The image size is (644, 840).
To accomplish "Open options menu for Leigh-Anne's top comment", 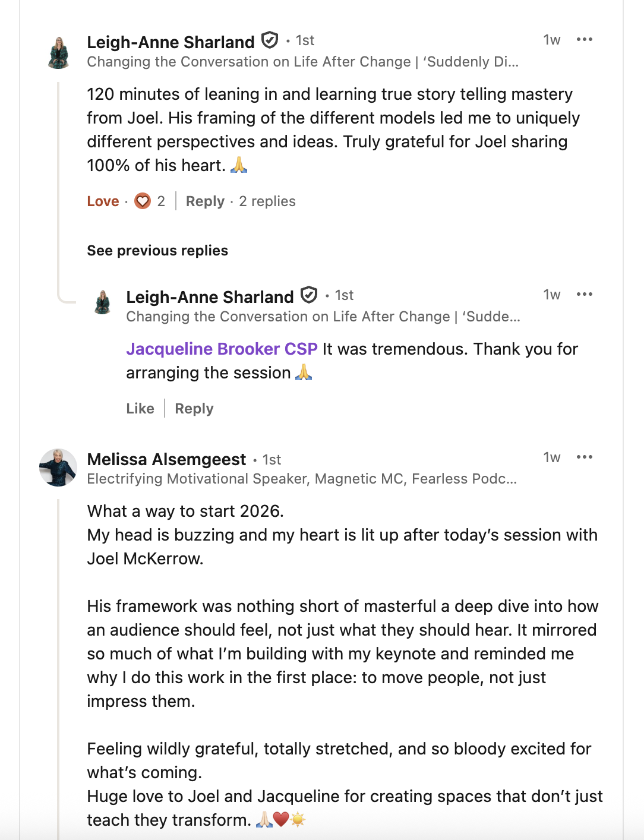I will click(x=585, y=40).
